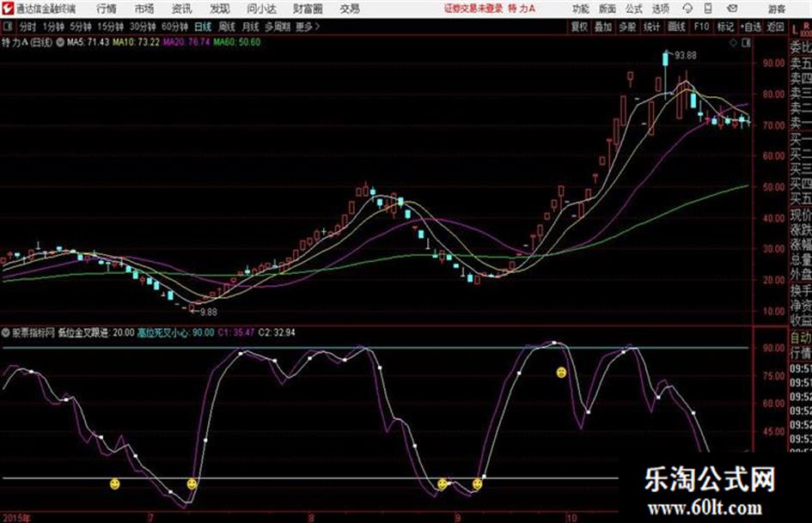This screenshot has height=523, width=812.
Task: Open the 资讯 menu
Action: pos(182,9)
